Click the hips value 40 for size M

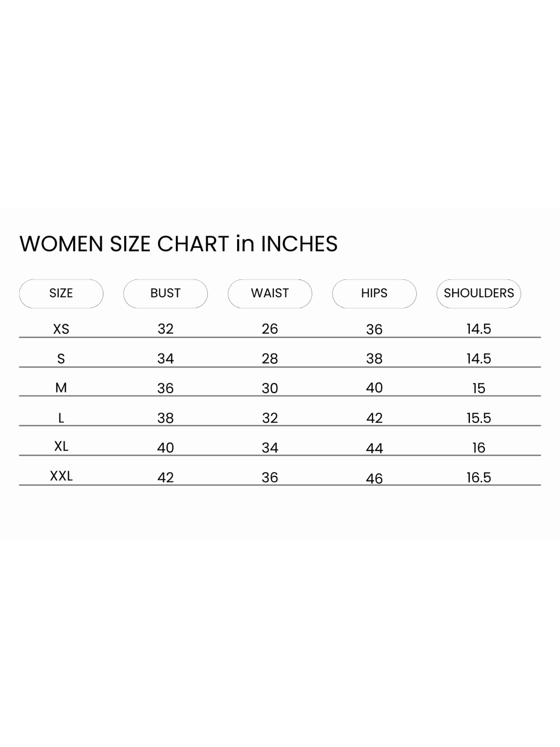tap(374, 388)
